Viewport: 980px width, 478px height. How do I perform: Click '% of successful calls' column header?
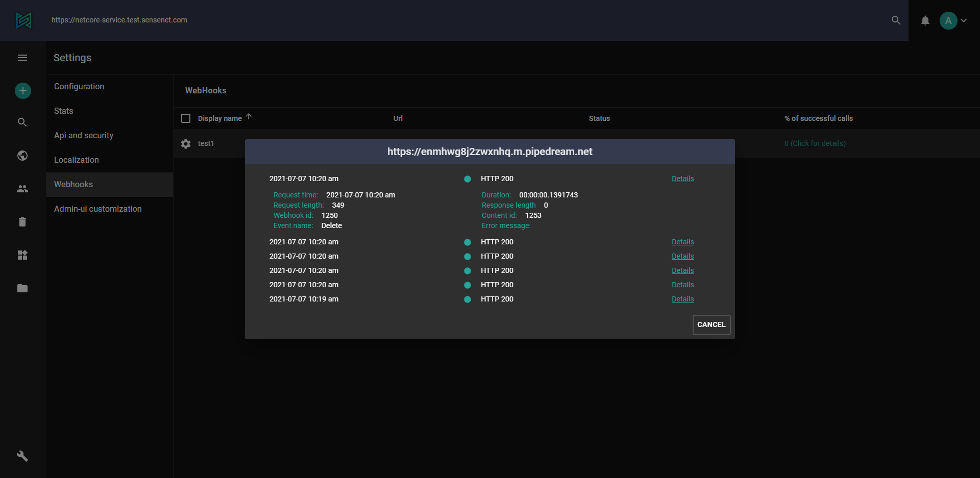pyautogui.click(x=819, y=118)
